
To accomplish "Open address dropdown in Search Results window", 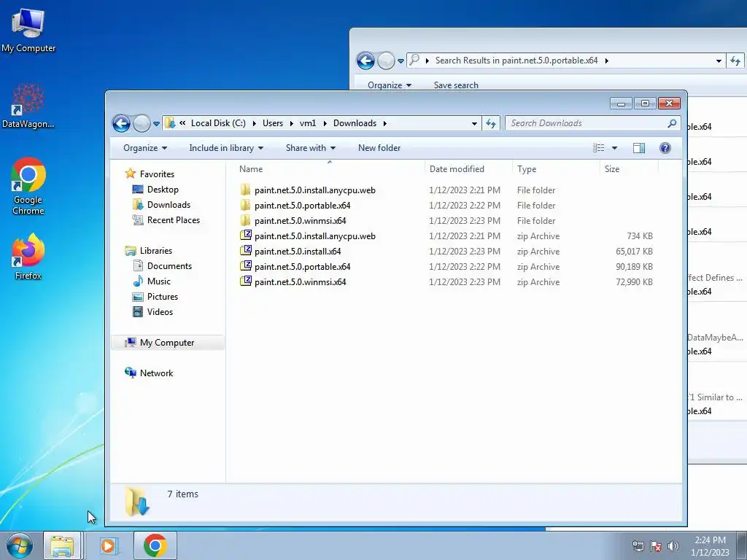I will (x=719, y=61).
